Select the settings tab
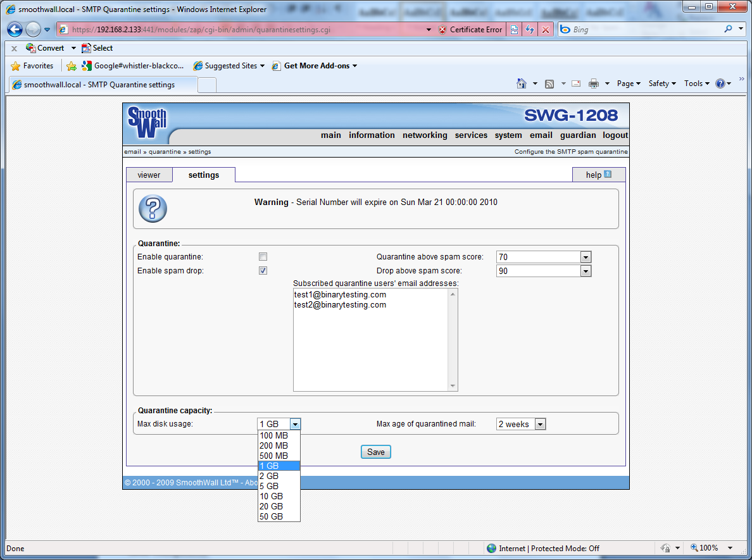The width and height of the screenshot is (752, 560). [x=204, y=175]
